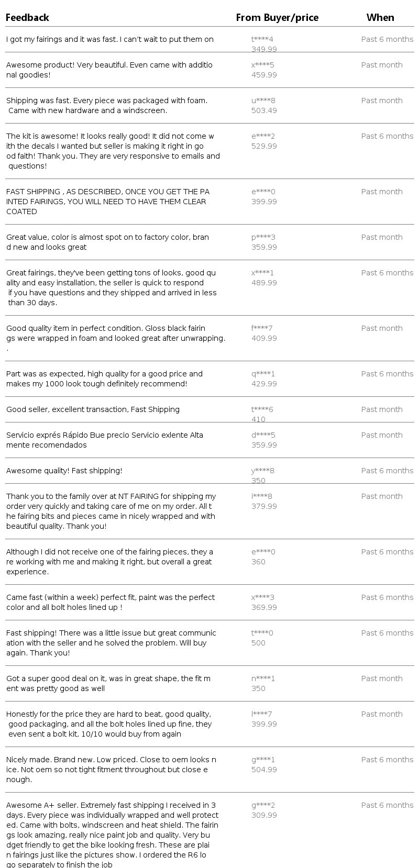
Task: Click the 529.99 price
Action: pos(264,146)
